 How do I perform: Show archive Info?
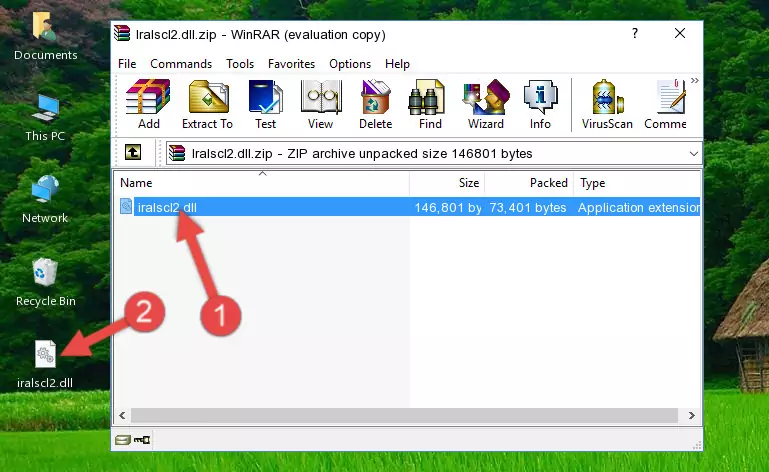pos(540,104)
